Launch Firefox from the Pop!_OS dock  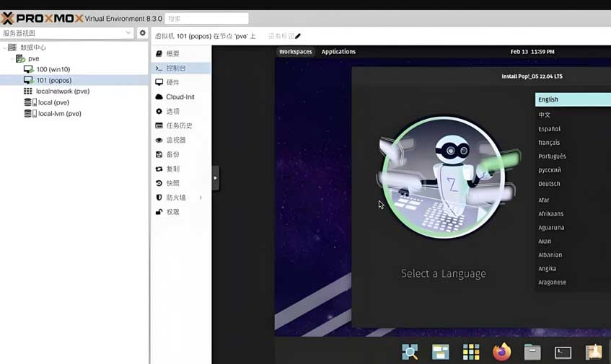501,352
